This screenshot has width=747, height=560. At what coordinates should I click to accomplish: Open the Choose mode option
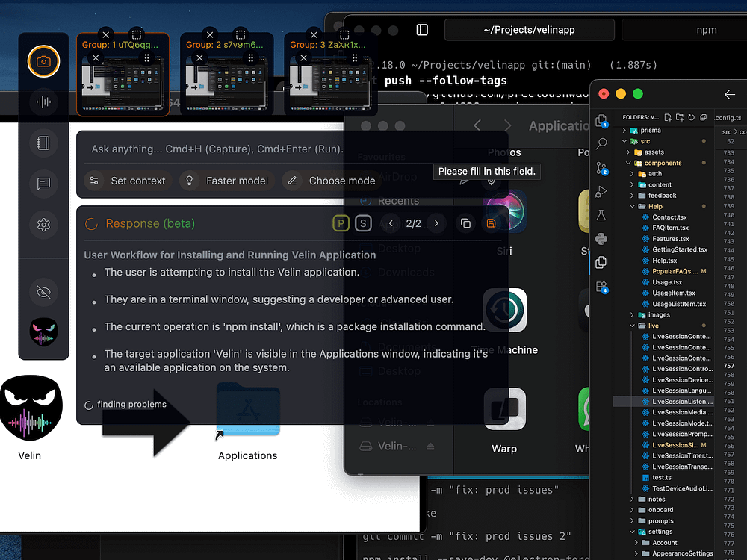tap(332, 181)
